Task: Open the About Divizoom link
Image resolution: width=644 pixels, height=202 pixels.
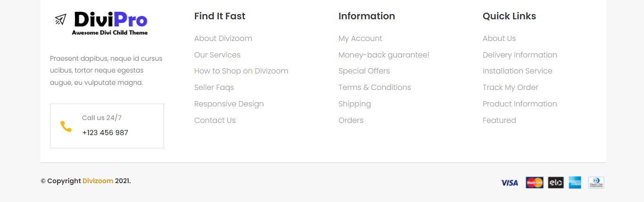Action: pyautogui.click(x=223, y=39)
